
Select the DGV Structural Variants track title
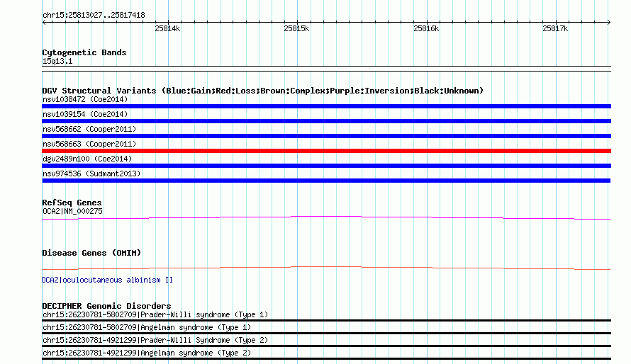coord(263,91)
